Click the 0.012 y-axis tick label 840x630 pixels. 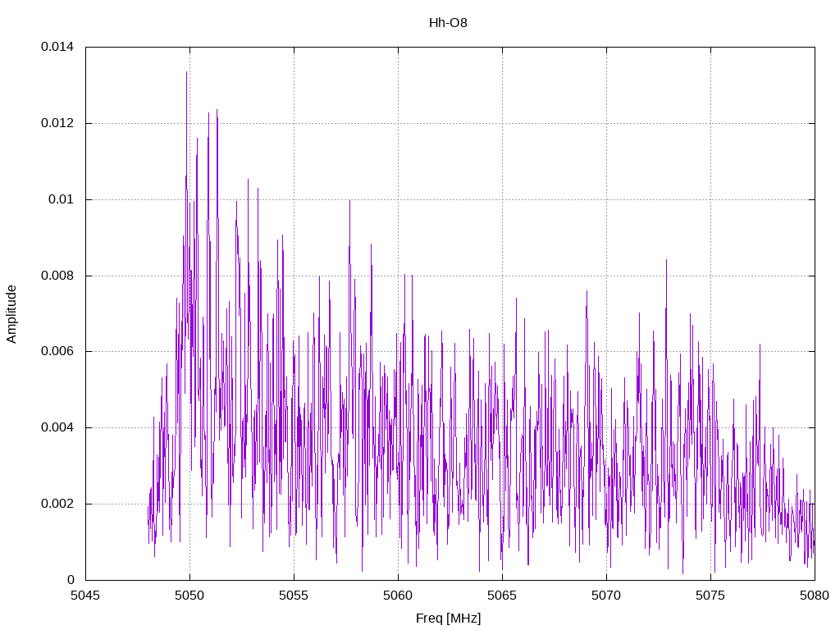pos(57,123)
